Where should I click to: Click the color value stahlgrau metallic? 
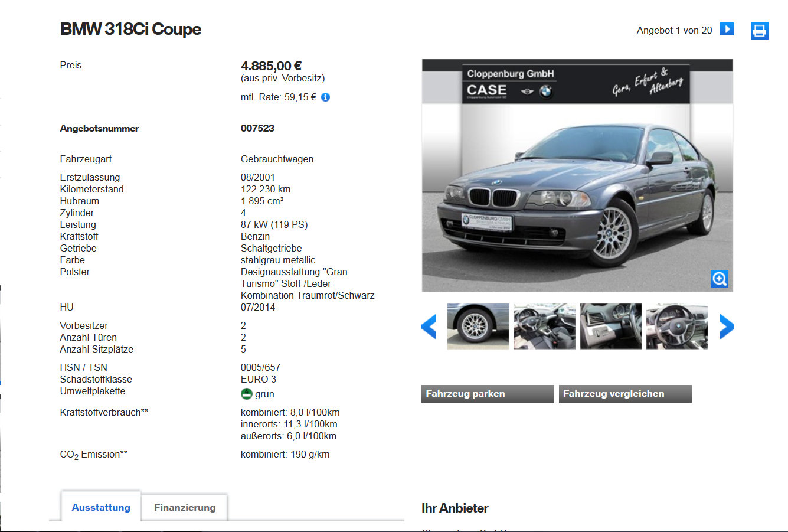coord(278,260)
